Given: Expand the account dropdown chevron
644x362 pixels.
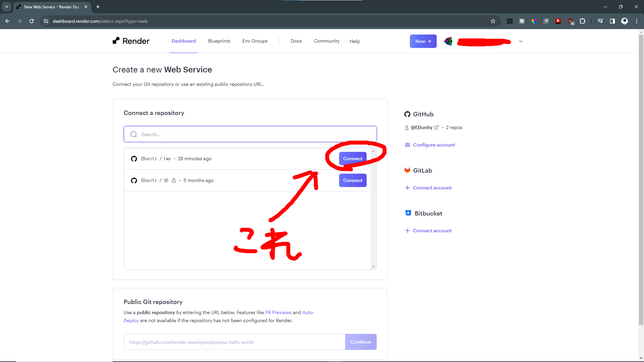Looking at the screenshot, I should [x=521, y=41].
